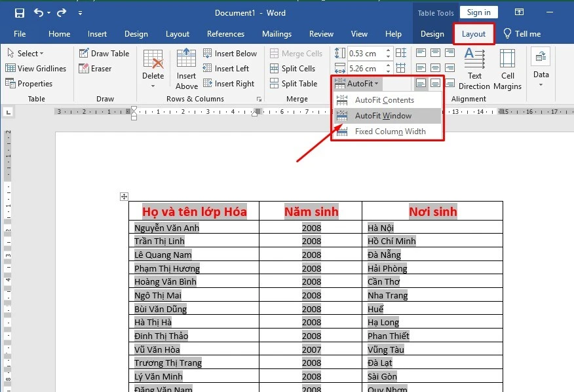Click Insert Right in Rows & Columns
574x392 pixels.
[x=229, y=83]
